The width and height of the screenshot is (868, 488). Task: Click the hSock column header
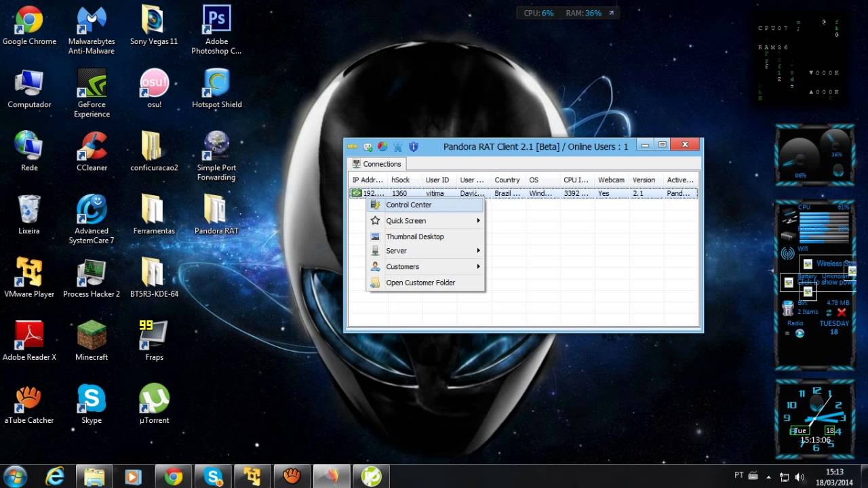point(405,180)
